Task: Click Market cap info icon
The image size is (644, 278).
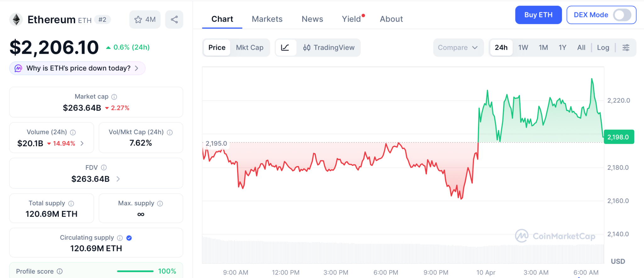Action: (x=114, y=97)
